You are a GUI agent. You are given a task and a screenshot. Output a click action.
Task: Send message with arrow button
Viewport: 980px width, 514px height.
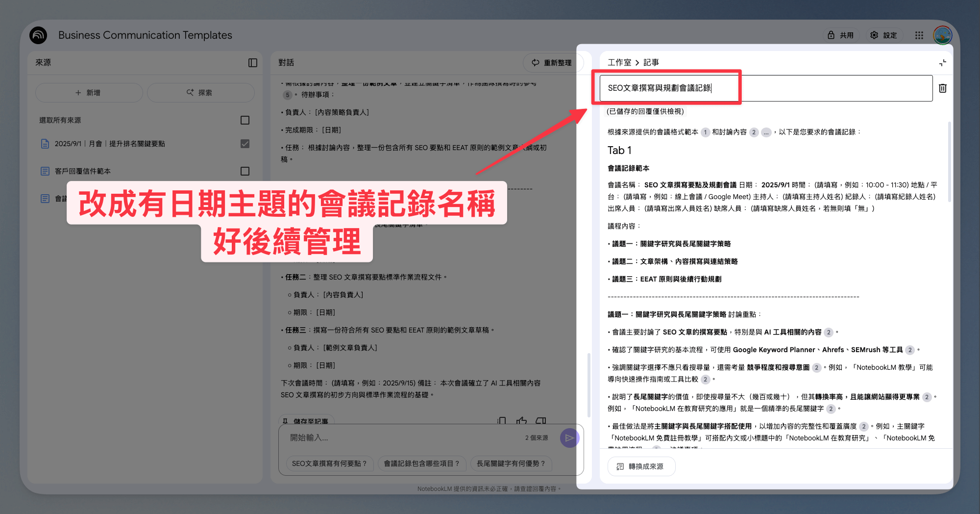tap(569, 438)
